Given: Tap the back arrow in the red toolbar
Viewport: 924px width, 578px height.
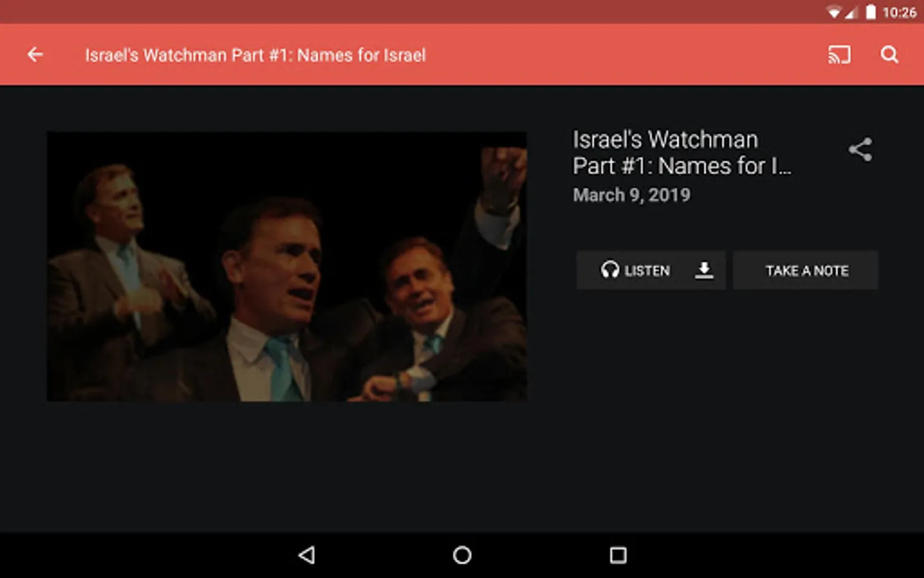Looking at the screenshot, I should tap(35, 55).
